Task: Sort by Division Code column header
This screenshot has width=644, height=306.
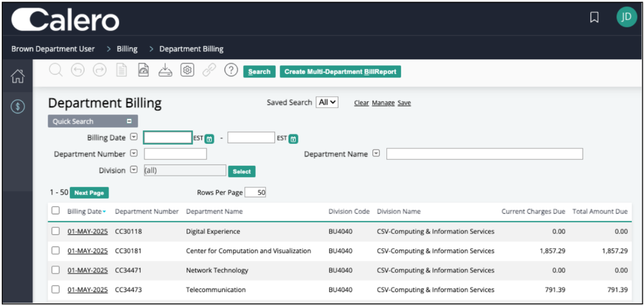Action: pos(349,211)
